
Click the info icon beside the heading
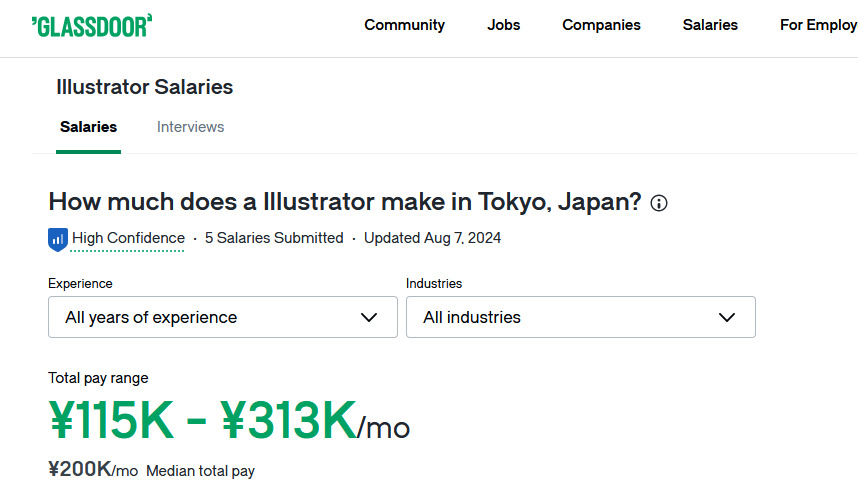coord(659,203)
